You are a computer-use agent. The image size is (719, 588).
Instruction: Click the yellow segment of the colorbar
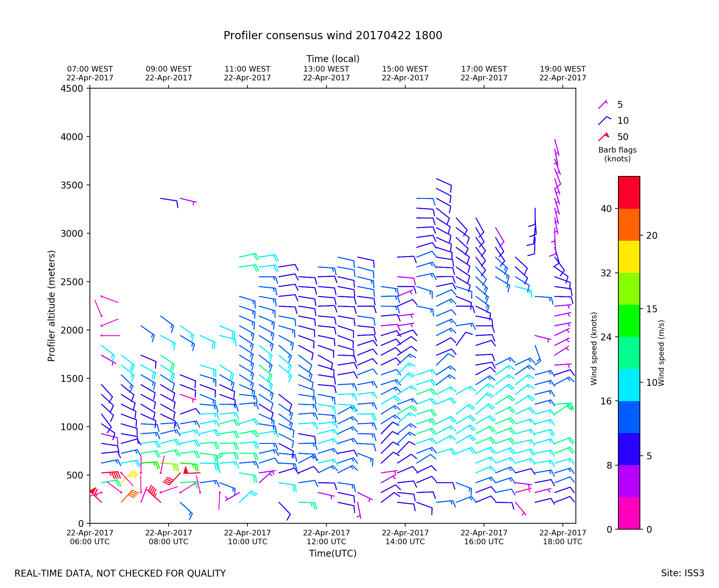point(629,257)
